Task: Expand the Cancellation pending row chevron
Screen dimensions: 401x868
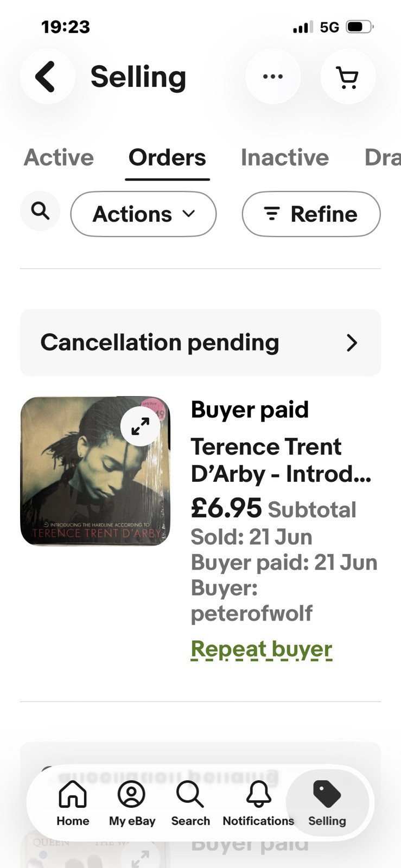Action: pos(352,342)
